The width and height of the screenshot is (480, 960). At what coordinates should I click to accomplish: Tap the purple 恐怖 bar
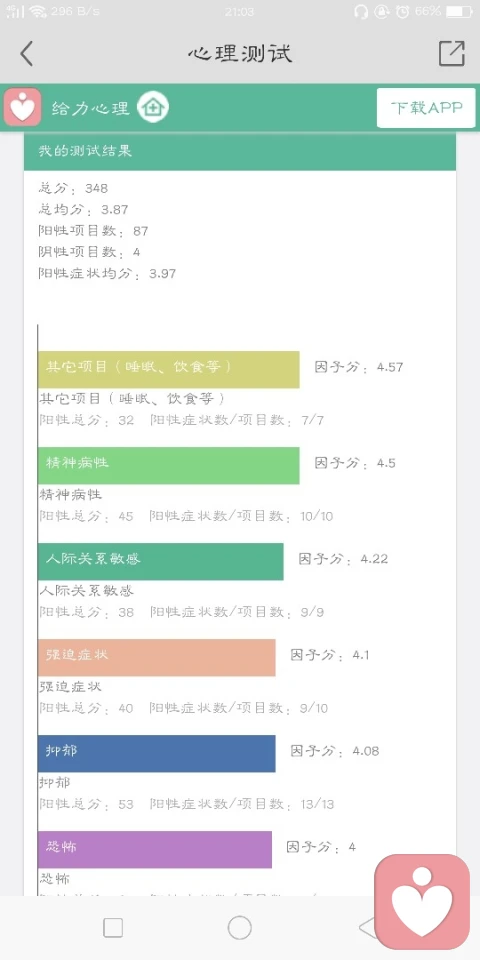click(155, 850)
